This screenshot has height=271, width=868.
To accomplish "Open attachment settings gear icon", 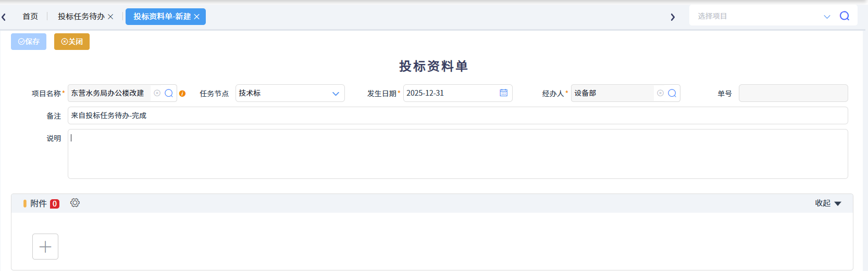I will pyautogui.click(x=75, y=203).
